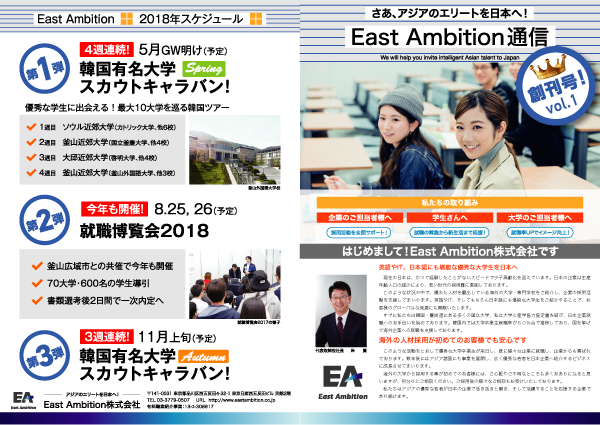
Task: Click the 代表取締役社長 caption under portrait
Action: point(341,350)
